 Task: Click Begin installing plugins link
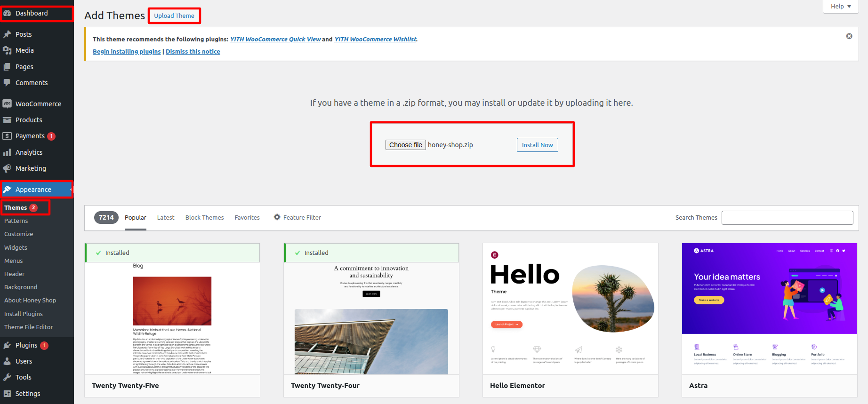(x=127, y=52)
